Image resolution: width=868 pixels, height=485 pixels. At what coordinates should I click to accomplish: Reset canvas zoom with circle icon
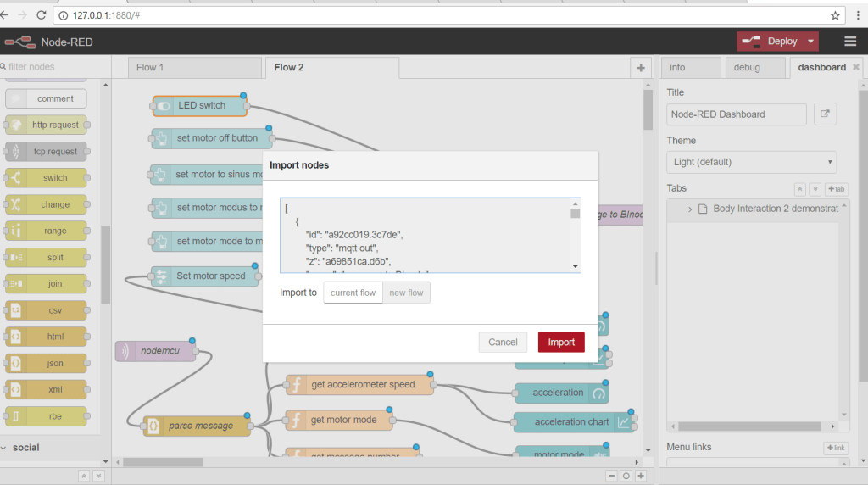[x=626, y=476]
